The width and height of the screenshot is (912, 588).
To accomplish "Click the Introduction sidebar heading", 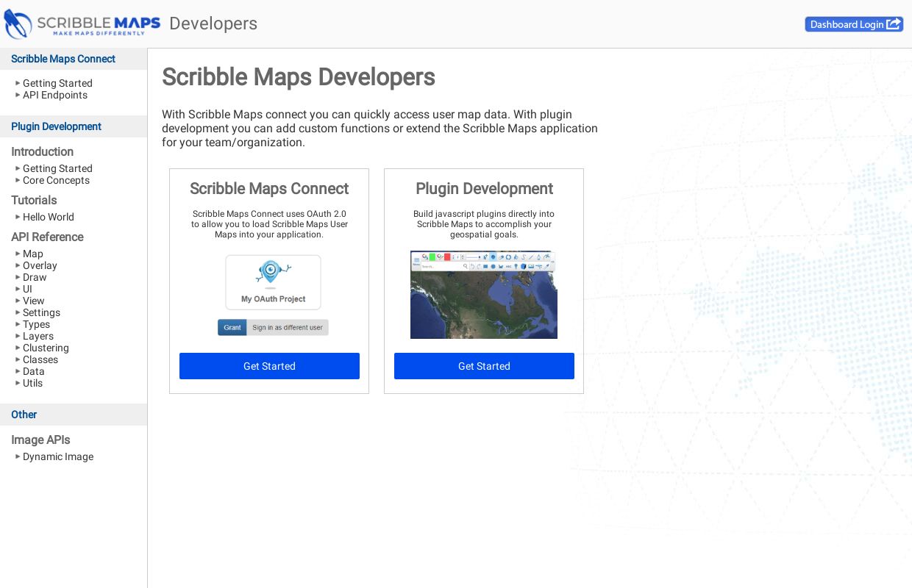I will coord(42,151).
